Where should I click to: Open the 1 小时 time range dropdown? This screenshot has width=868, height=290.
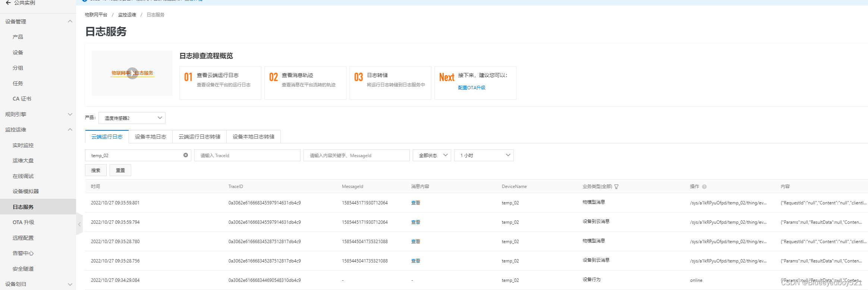[484, 155]
